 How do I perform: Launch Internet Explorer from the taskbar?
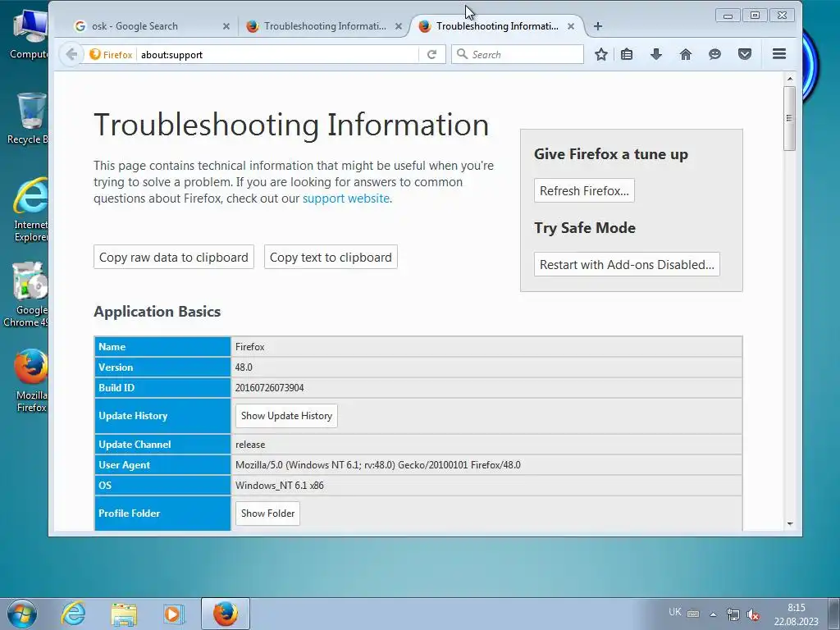[73, 614]
